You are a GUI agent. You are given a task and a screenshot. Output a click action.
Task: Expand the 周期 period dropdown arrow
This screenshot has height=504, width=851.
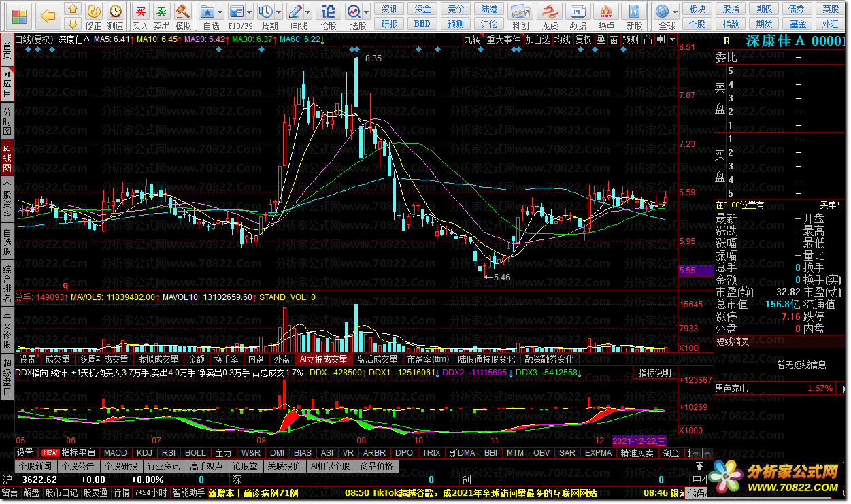278,12
